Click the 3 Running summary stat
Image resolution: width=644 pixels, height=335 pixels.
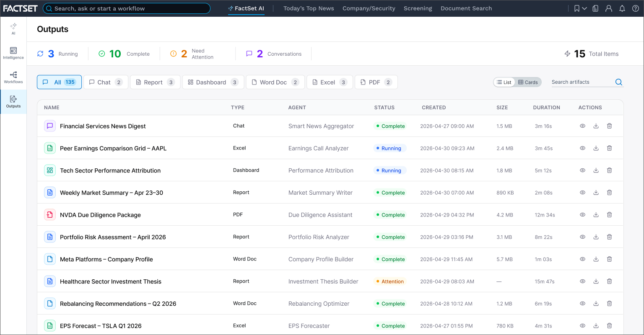coord(57,54)
